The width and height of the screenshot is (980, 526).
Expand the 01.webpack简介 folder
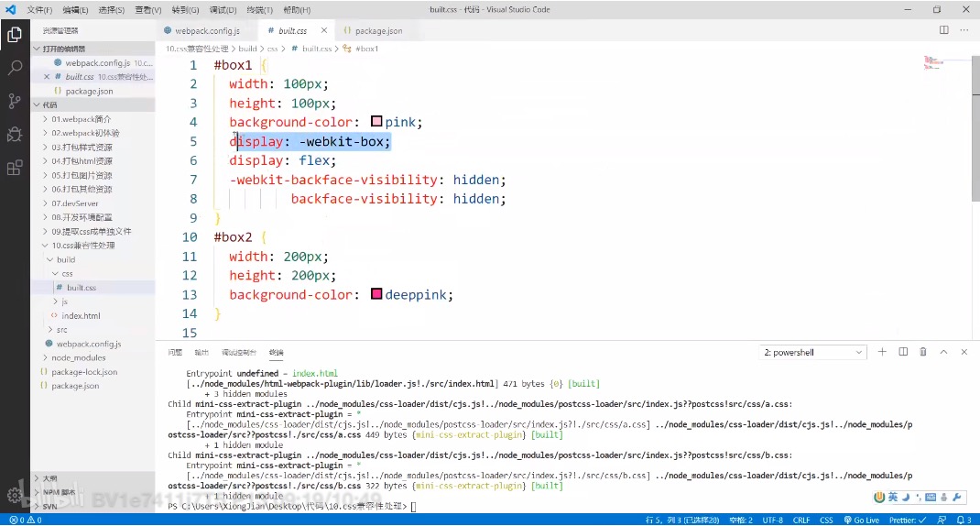[93, 119]
